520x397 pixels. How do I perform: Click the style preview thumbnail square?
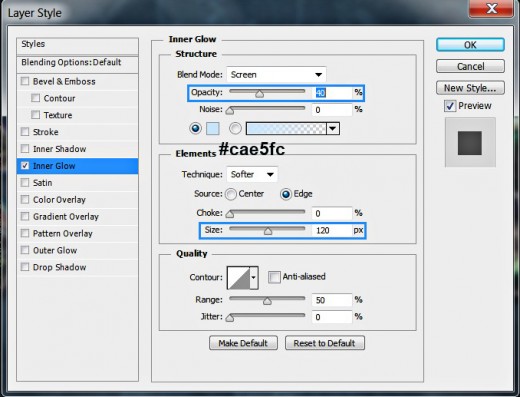pos(470,143)
